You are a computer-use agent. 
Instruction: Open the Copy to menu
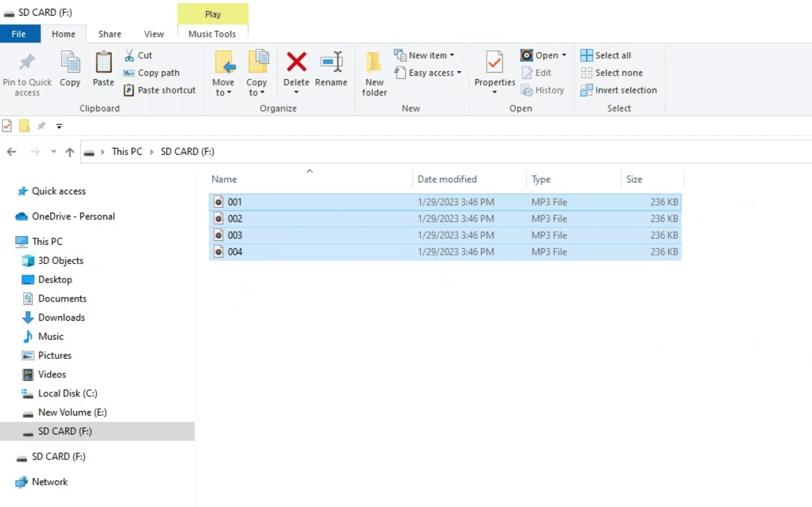coord(256,73)
